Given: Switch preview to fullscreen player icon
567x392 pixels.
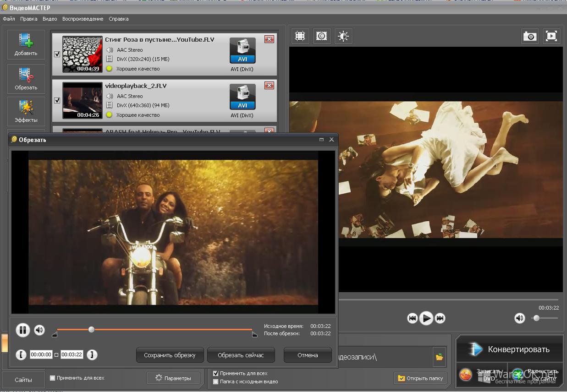Looking at the screenshot, I should [552, 36].
